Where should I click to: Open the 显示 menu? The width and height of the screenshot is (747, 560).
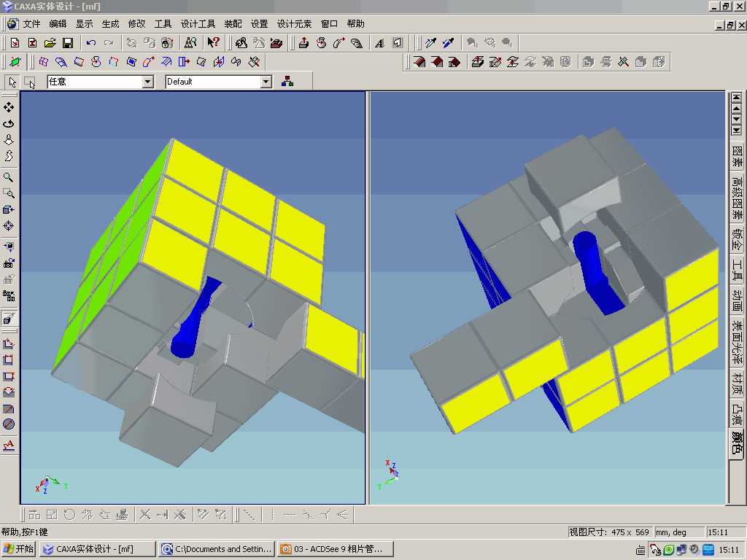coord(85,24)
